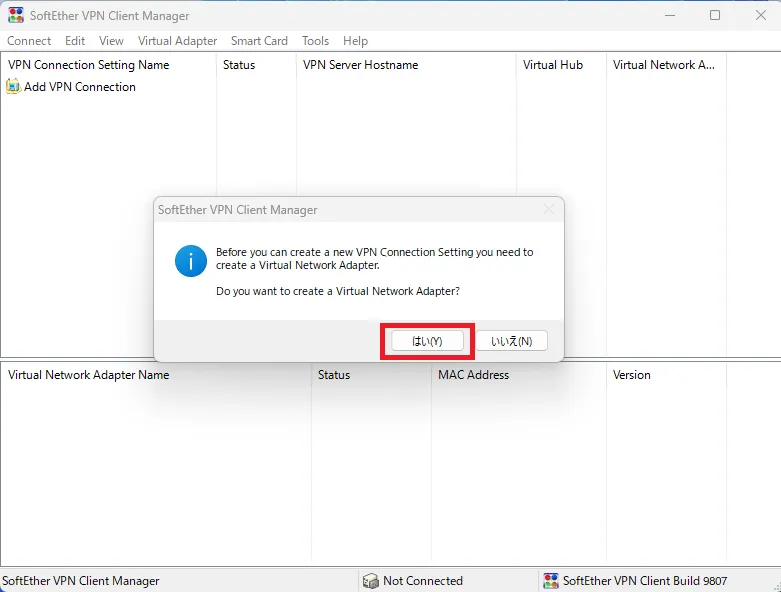Click the Not Connected status text
781x592 pixels.
click(x=423, y=581)
